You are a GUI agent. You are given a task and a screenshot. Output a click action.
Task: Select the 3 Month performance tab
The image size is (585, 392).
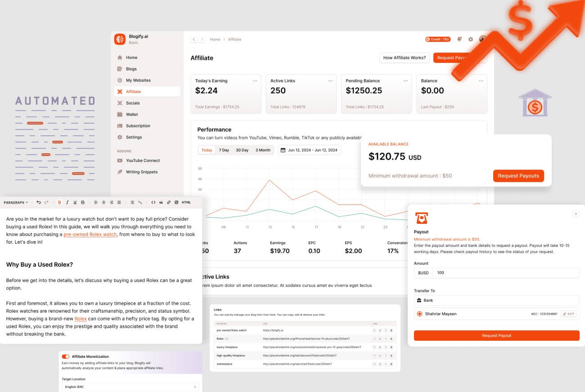(263, 150)
